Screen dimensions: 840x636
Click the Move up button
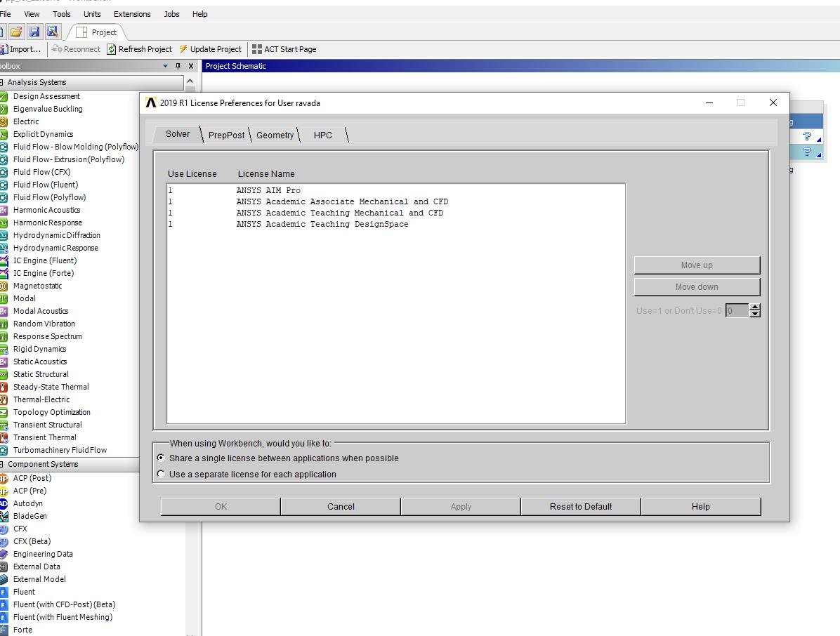point(697,265)
